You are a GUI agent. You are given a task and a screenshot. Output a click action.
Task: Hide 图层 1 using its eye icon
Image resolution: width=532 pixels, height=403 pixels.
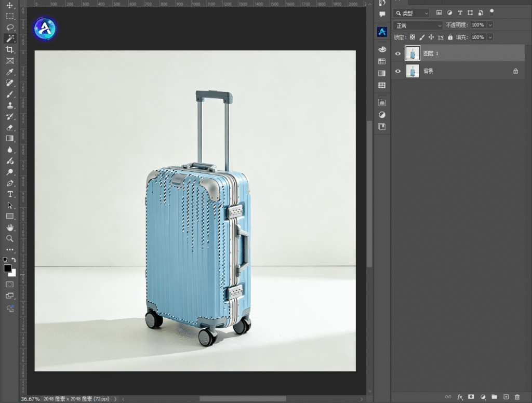coord(398,53)
